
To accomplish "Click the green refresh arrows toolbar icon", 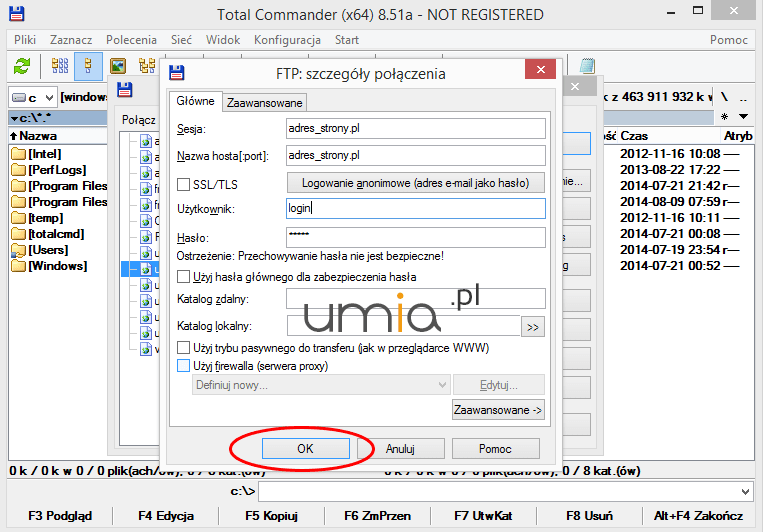I will tap(22, 66).
